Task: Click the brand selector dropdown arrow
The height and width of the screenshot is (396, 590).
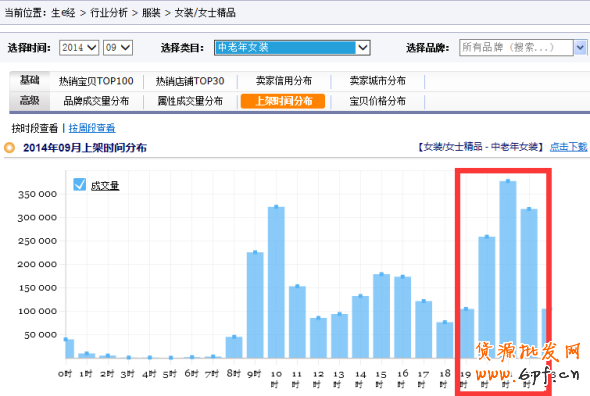Action: tap(580, 48)
